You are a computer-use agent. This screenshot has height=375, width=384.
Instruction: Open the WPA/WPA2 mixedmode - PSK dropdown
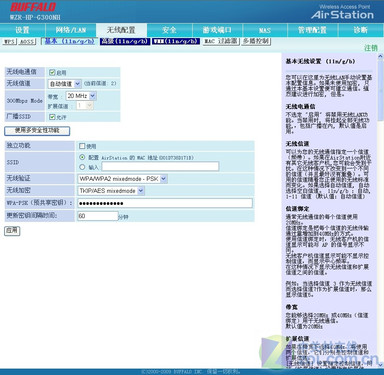[122, 179]
